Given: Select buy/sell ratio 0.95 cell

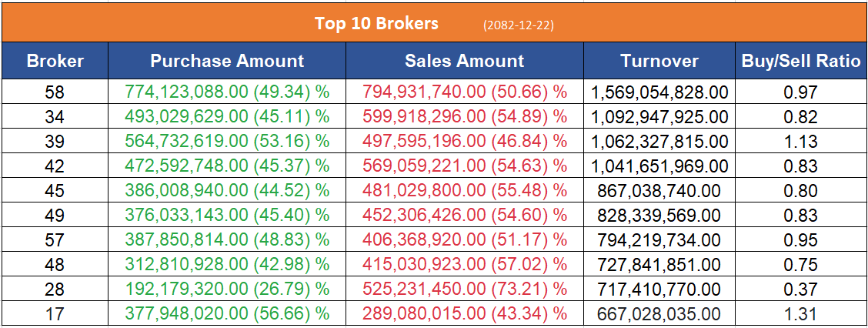Looking at the screenshot, I should [800, 240].
